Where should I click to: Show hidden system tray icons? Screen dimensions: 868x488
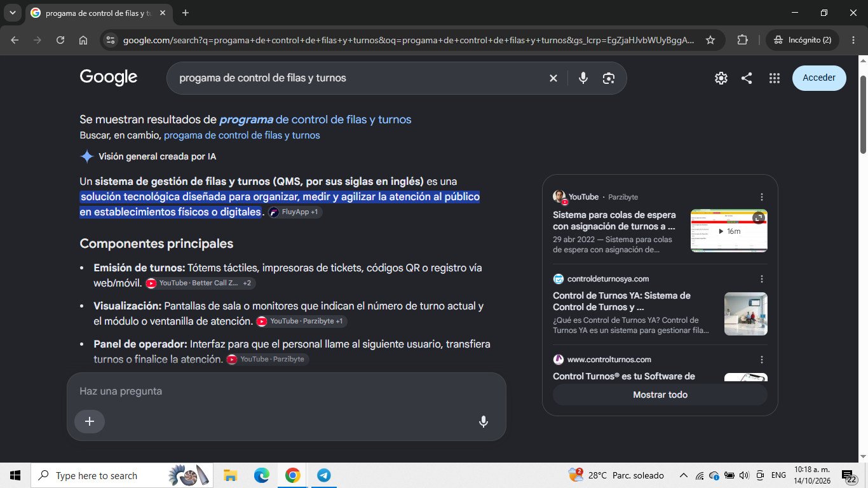pos(684,475)
